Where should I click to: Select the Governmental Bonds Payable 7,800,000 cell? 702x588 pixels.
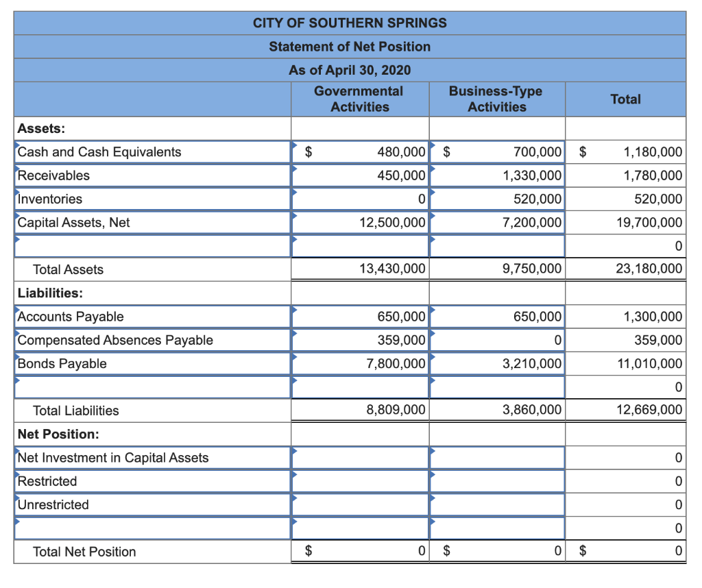pyautogui.click(x=360, y=363)
